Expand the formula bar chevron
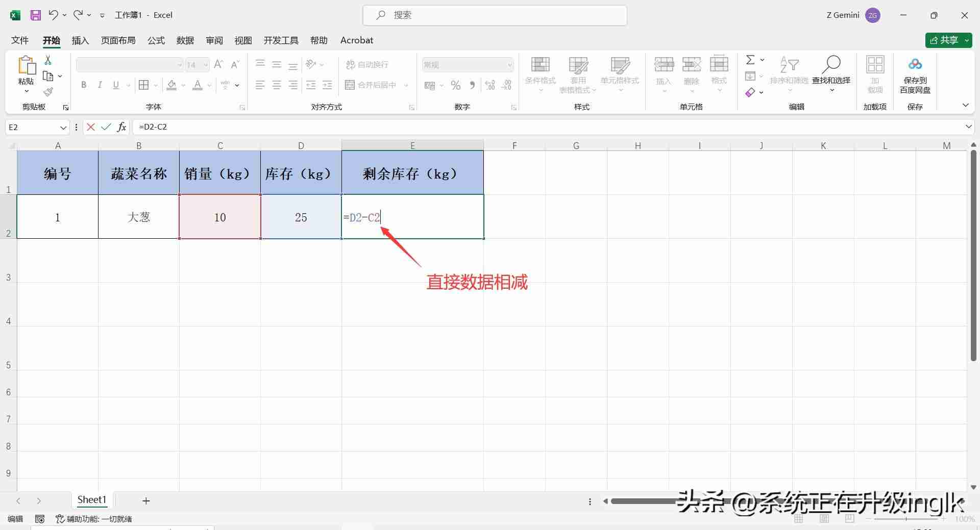 point(968,127)
